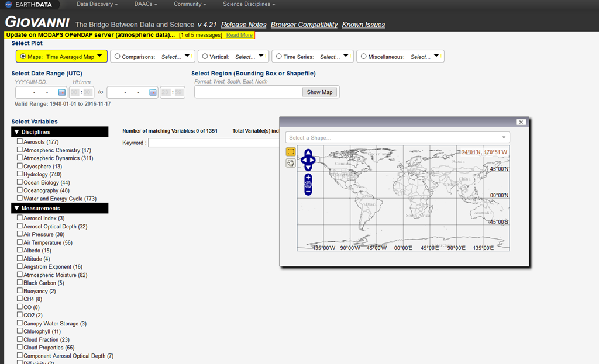Check the Oceanography discipline checkbox
Image resolution: width=599 pixels, height=364 pixels.
(19, 190)
